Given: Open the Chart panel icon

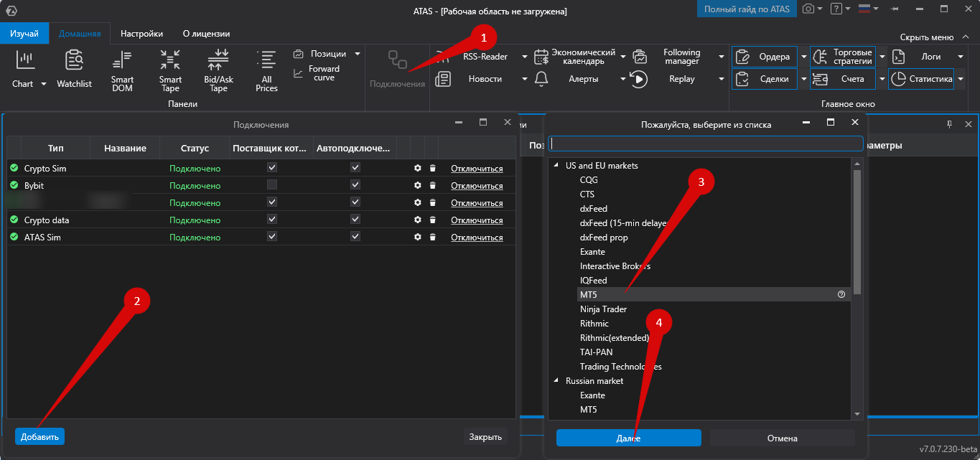Looking at the screenshot, I should pos(26,60).
